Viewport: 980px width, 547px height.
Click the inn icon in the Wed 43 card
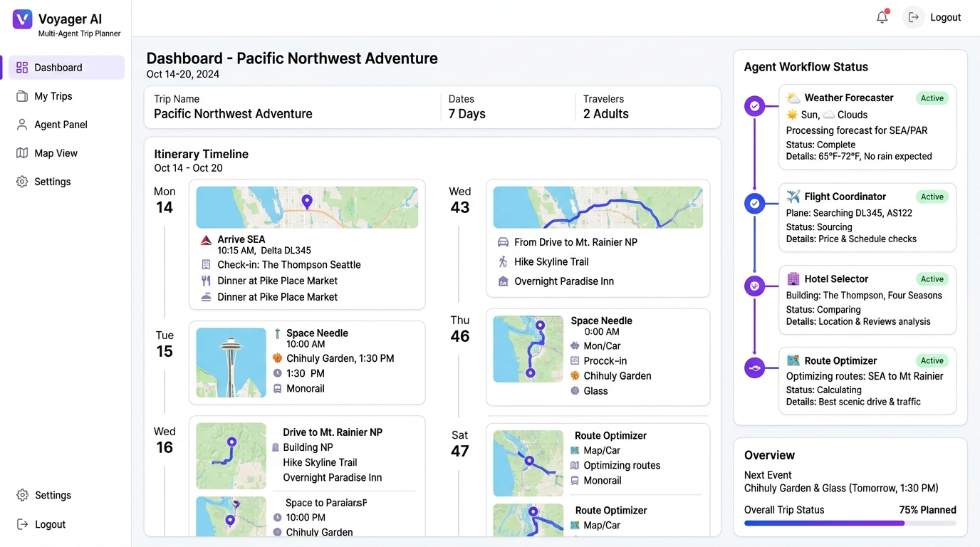click(x=503, y=281)
